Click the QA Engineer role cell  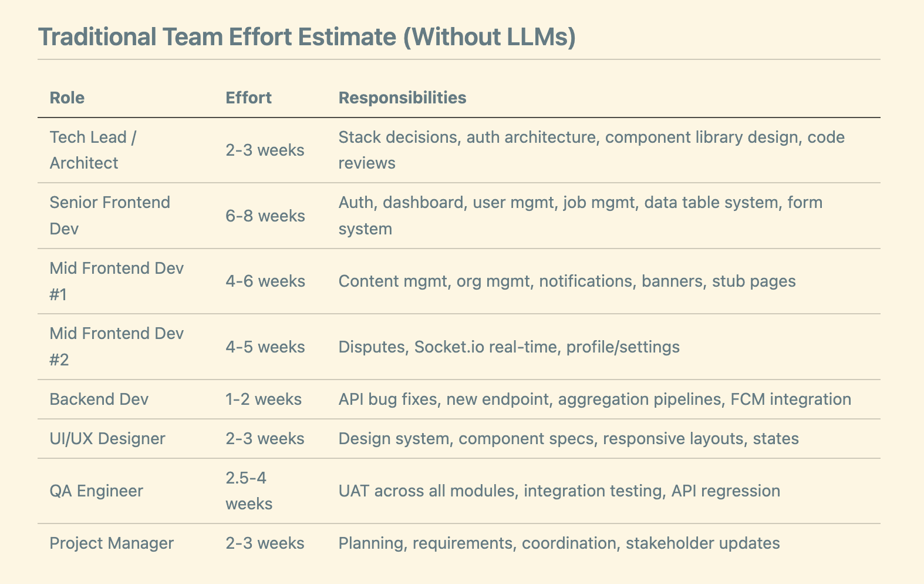click(96, 491)
